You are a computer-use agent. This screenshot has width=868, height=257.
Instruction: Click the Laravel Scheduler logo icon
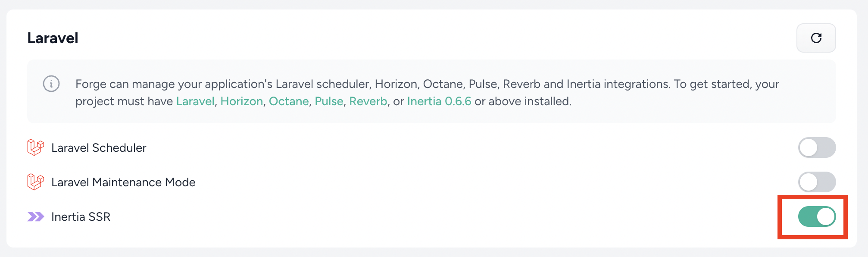(x=35, y=147)
